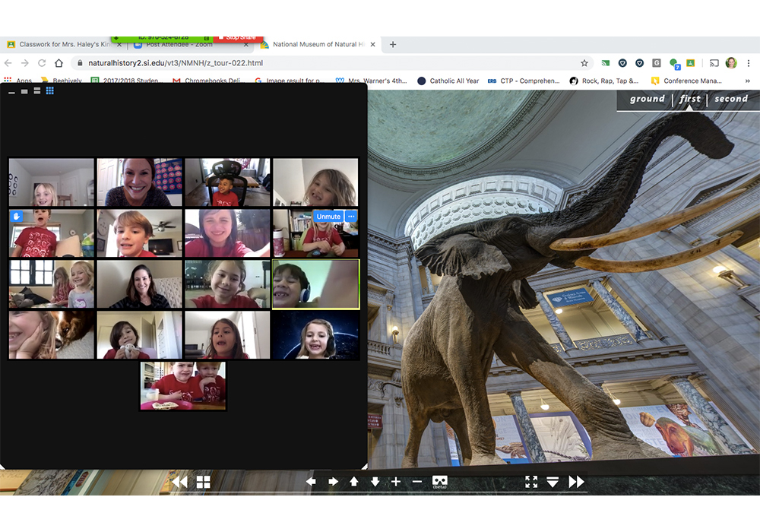Open a new browser tab
The width and height of the screenshot is (760, 532).
393,45
